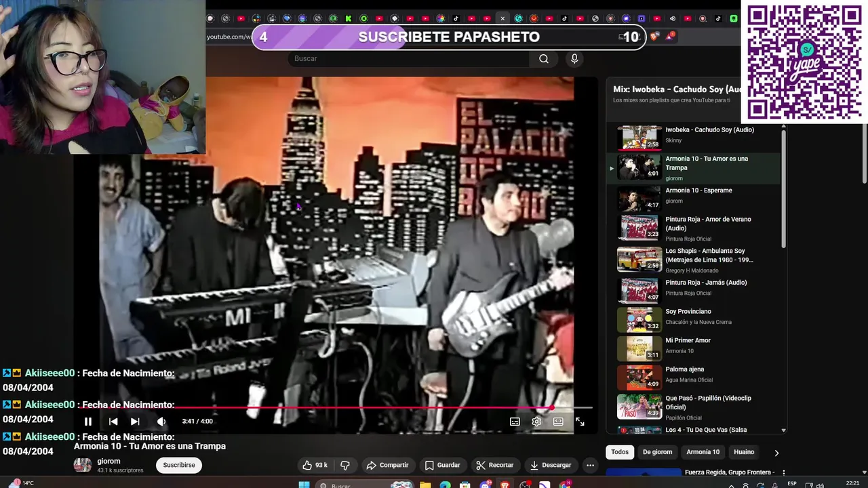Dislike the video with thumbs down
Viewport: 868px width, 488px height.
(344, 465)
